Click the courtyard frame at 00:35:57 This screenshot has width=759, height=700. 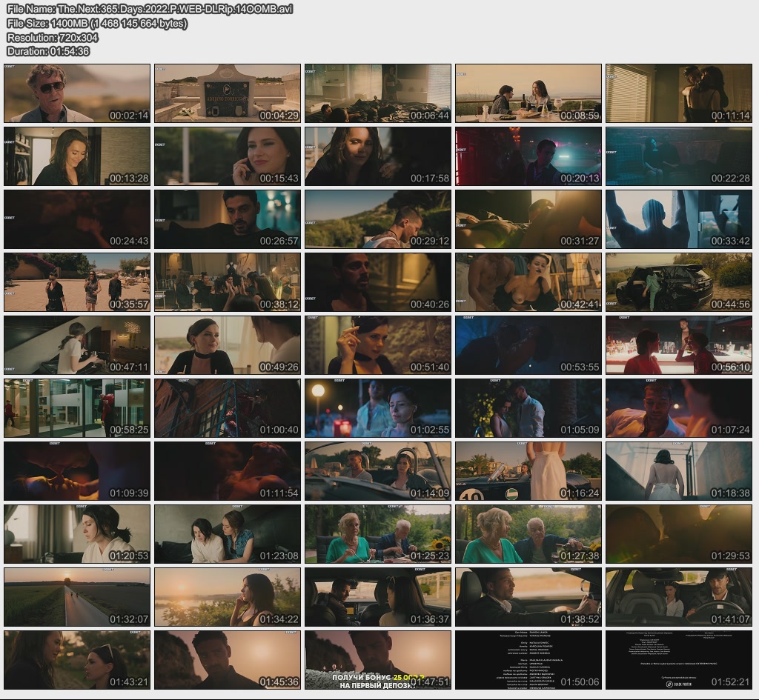click(77, 282)
